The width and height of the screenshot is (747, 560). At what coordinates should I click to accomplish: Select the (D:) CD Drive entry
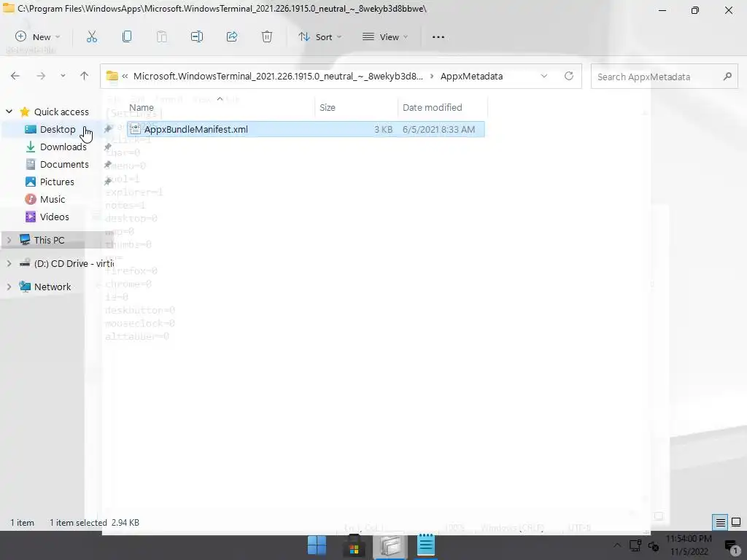click(74, 263)
